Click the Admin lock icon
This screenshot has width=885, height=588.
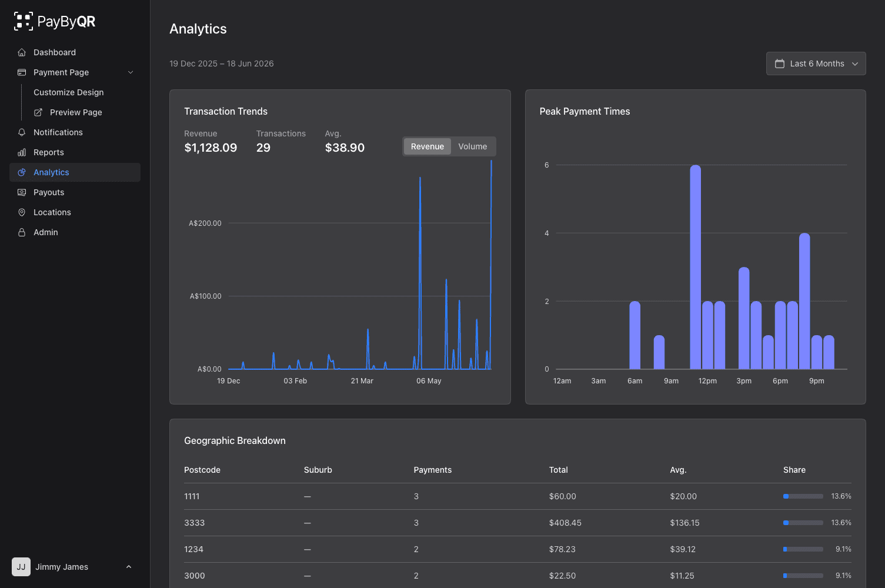22,232
